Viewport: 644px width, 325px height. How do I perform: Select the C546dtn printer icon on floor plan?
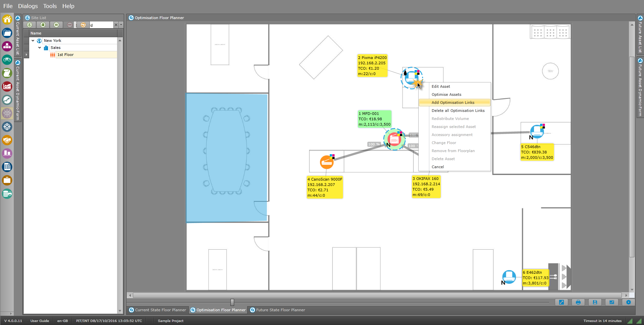pos(537,131)
